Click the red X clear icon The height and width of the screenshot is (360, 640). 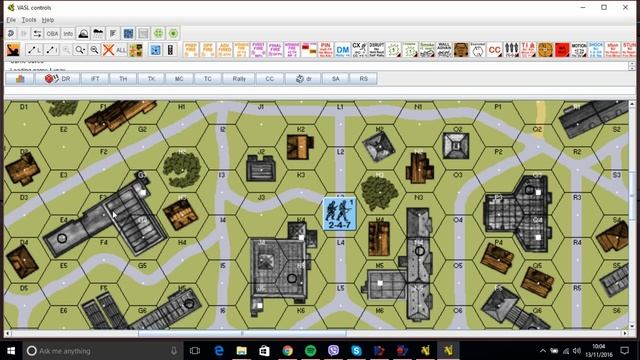pos(108,50)
